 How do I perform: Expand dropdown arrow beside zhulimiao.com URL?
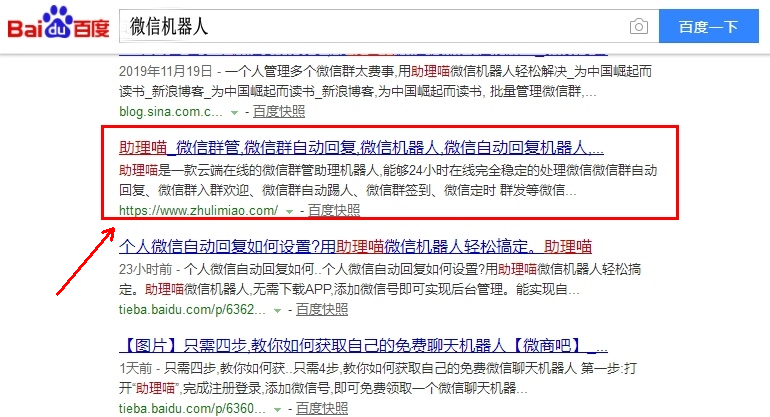coord(289,212)
